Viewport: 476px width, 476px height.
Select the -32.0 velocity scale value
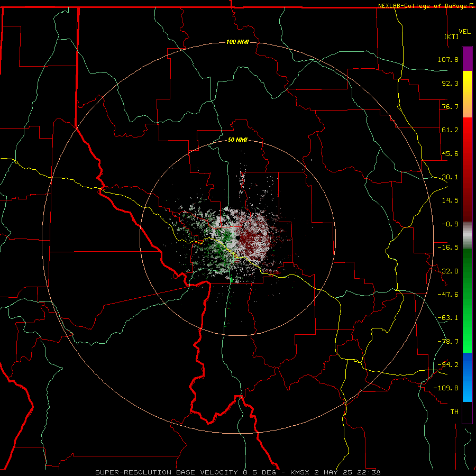point(448,271)
